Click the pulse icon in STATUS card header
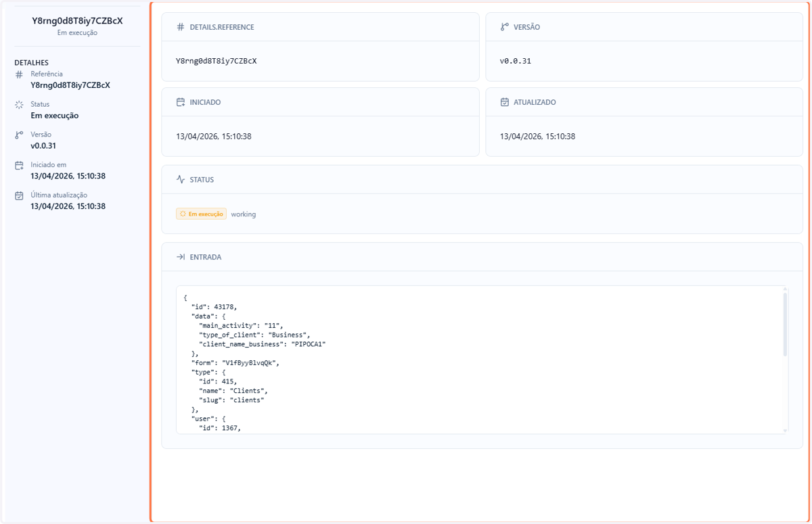 coord(180,180)
